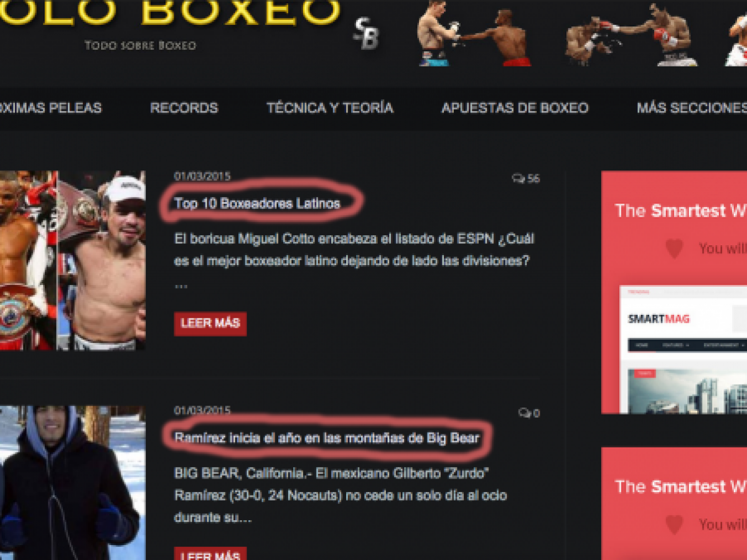The height and width of the screenshot is (560, 747).
Task: Click the Smartest ad headline lower banner
Action: coord(680,486)
